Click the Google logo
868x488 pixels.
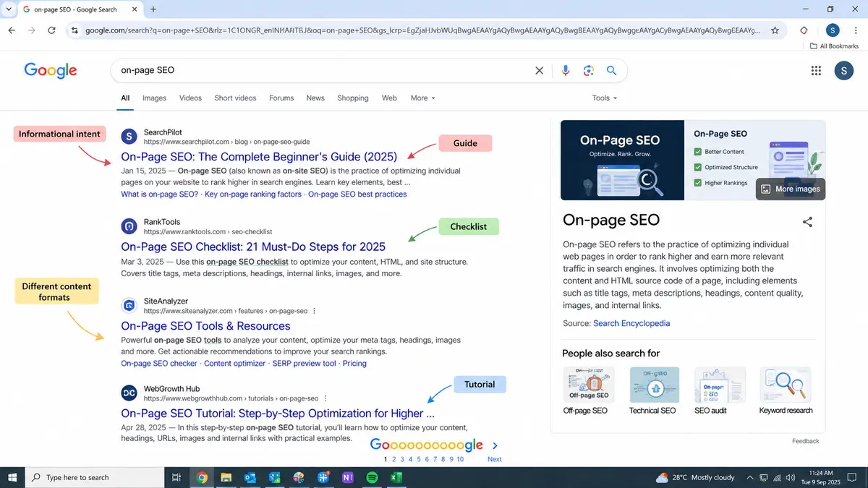coord(51,70)
